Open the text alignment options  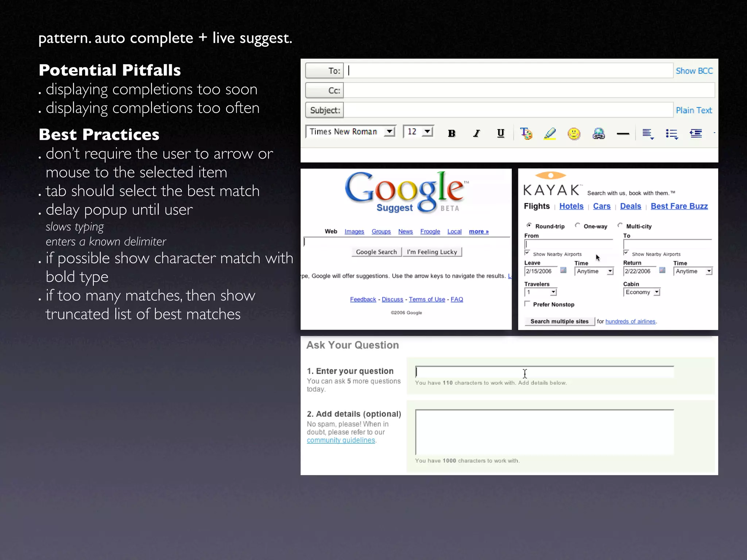tap(648, 134)
